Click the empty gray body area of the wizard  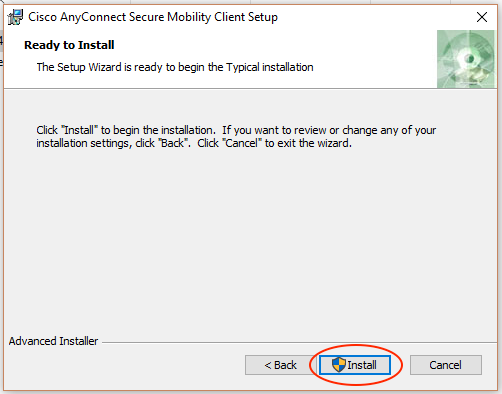tap(250, 240)
